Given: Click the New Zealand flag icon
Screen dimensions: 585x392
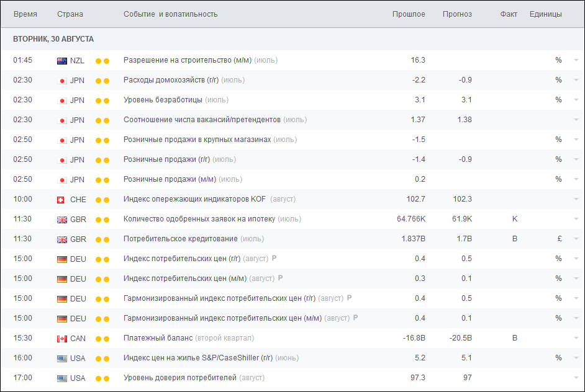Looking at the screenshot, I should [x=62, y=61].
